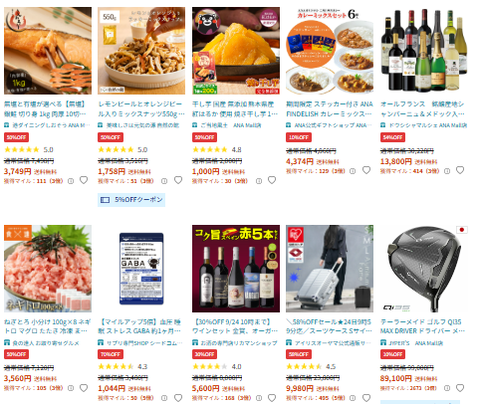Click the 89,100 yen golf driver price
Screen dimensions: 480x404
[396, 378]
